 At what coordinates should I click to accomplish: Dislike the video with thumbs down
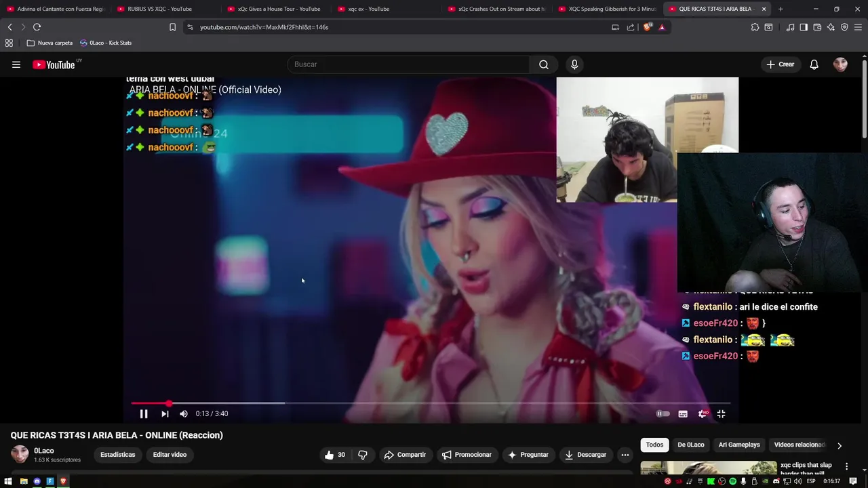tap(363, 455)
